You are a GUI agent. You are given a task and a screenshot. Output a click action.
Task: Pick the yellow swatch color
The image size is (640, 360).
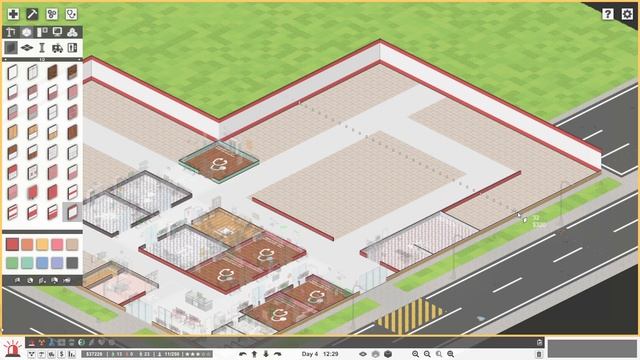tap(42, 244)
